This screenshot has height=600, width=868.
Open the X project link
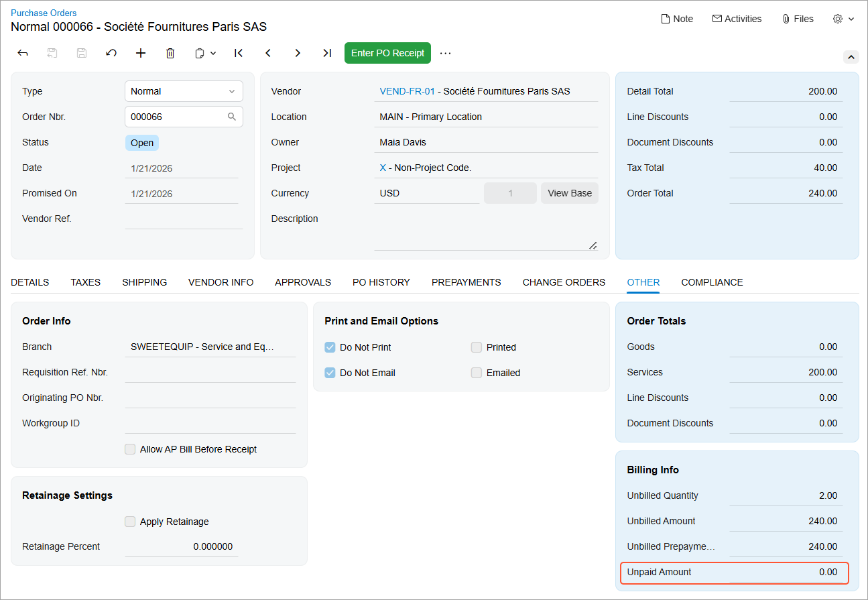383,168
